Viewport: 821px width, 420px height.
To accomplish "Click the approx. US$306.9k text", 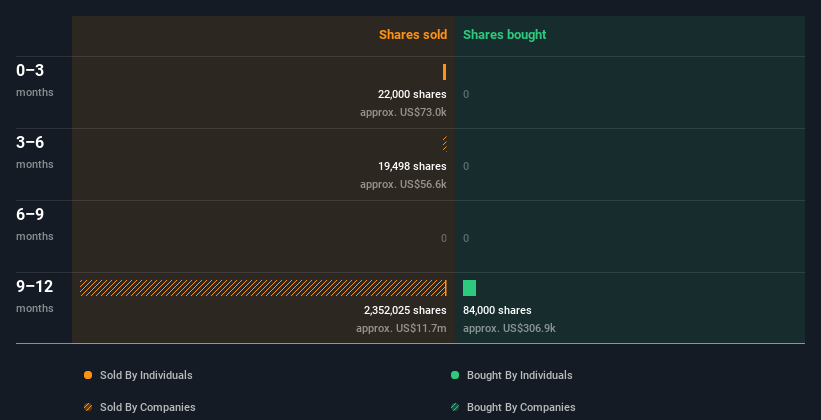I will coord(509,328).
